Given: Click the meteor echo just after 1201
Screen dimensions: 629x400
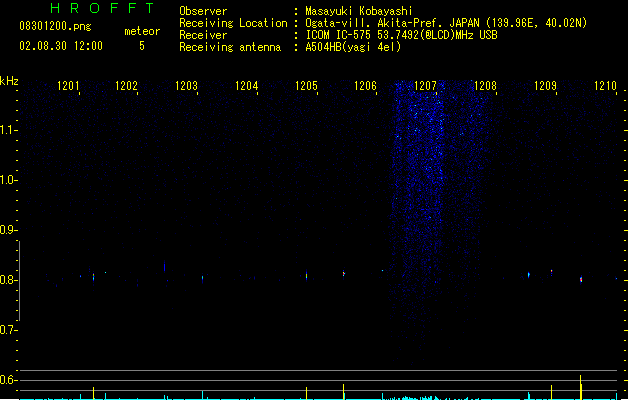Looking at the screenshot, I should pos(93,277).
